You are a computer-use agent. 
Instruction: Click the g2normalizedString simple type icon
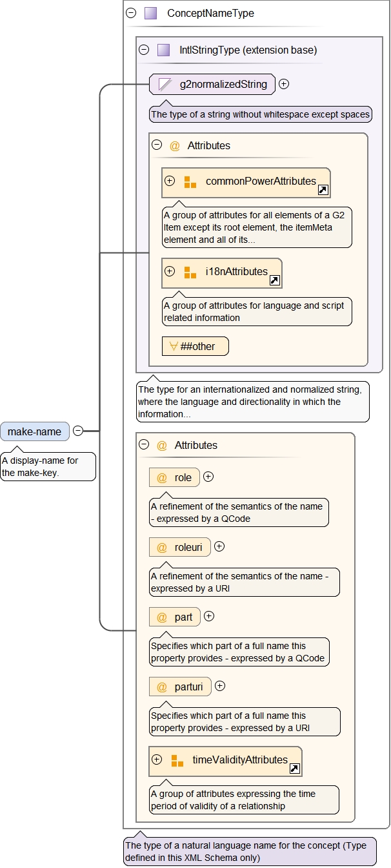click(x=165, y=84)
